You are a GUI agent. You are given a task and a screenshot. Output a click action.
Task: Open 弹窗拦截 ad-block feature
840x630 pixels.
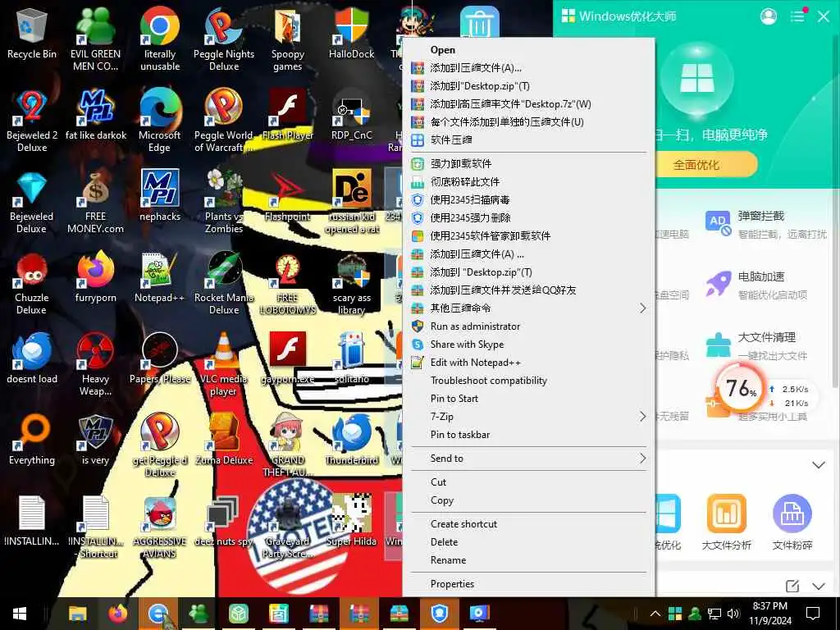tap(765, 223)
